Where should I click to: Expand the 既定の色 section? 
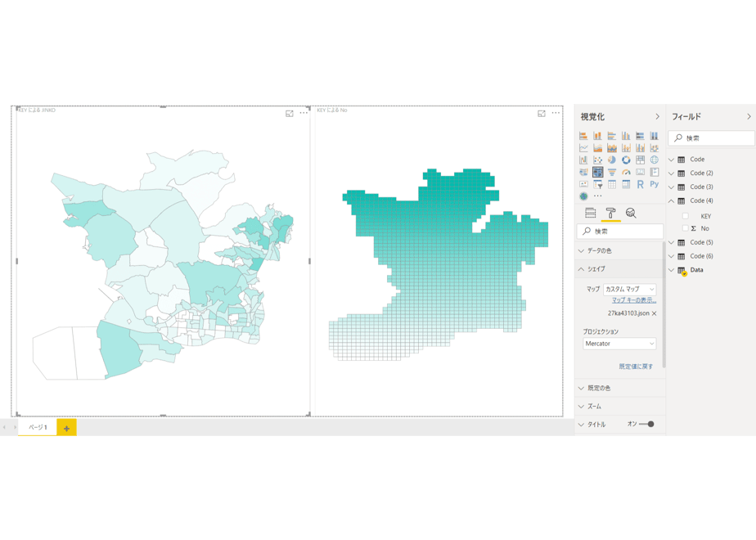[x=619, y=388]
